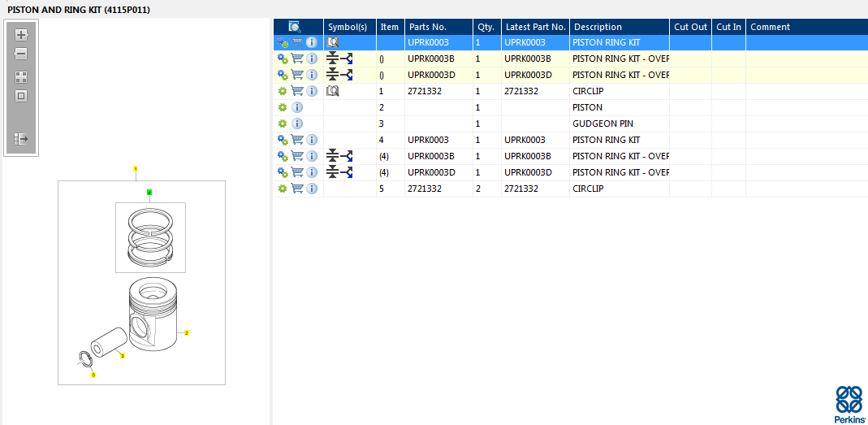The image size is (868, 425).
Task: Click supersession symbol for item (4) UPRK0003D
Action: 339,172
